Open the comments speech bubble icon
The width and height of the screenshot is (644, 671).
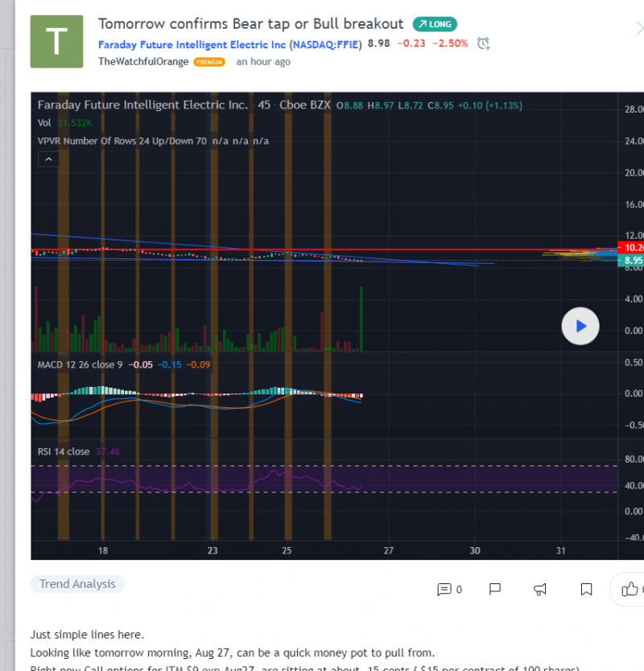(x=444, y=589)
